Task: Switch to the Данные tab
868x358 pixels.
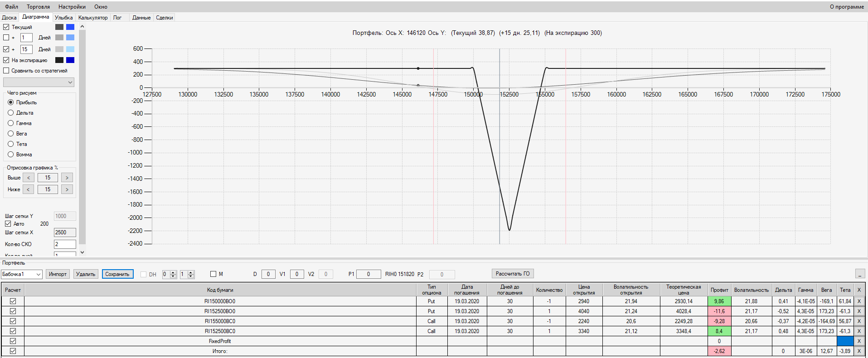Action: pyautogui.click(x=141, y=18)
